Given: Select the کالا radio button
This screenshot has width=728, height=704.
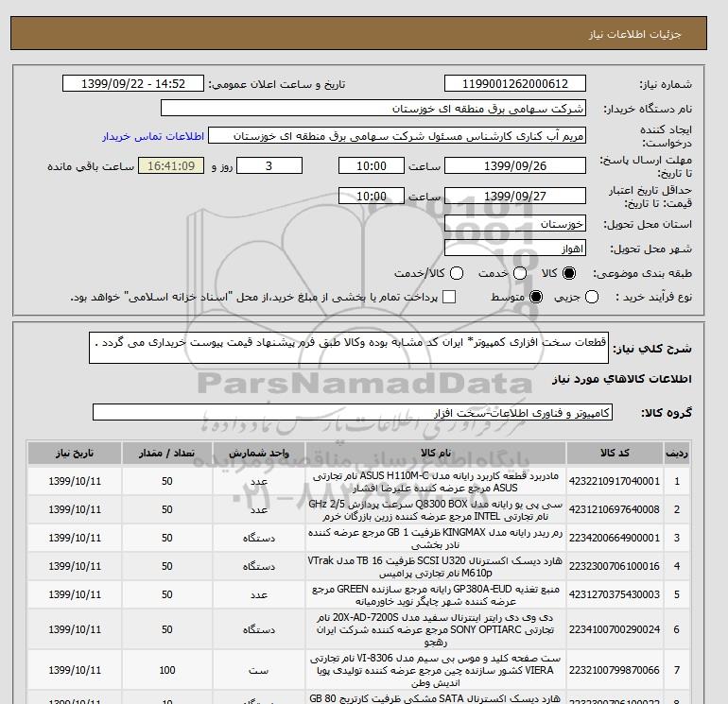Looking at the screenshot, I should point(569,273).
